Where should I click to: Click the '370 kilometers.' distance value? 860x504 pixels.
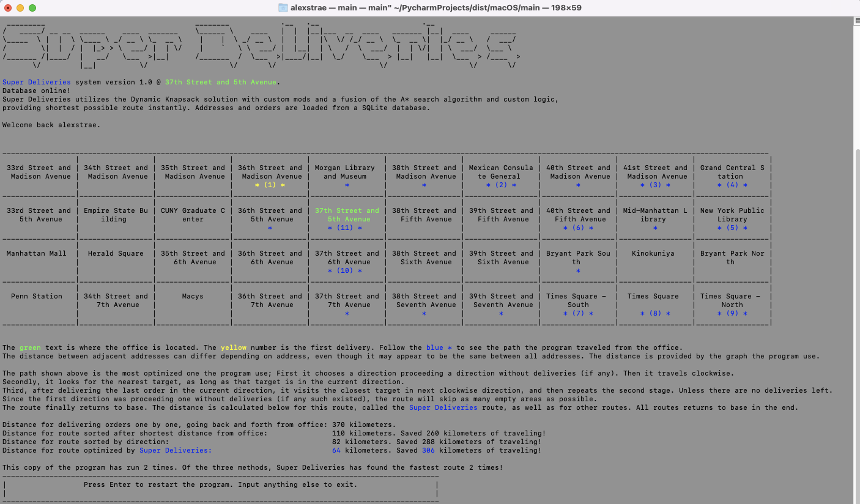click(364, 424)
